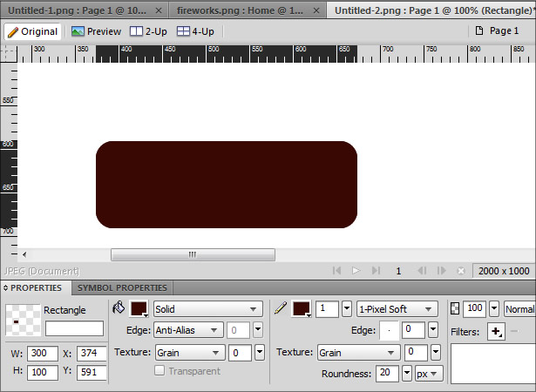Click the Y position field

click(92, 372)
